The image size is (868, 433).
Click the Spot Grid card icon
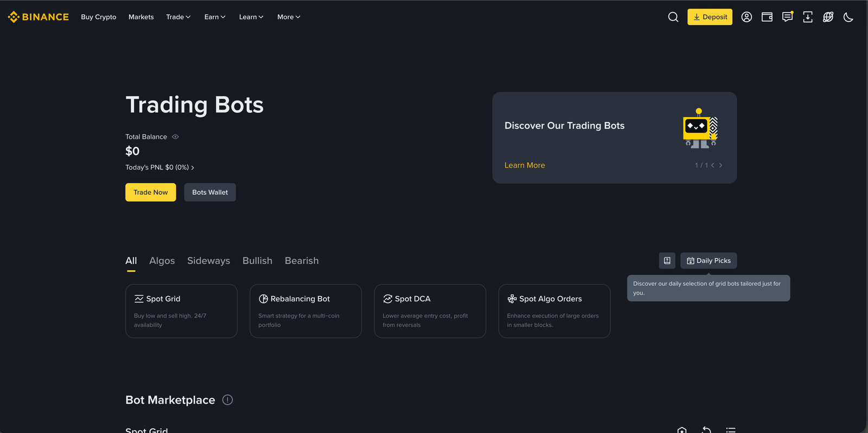tap(139, 299)
